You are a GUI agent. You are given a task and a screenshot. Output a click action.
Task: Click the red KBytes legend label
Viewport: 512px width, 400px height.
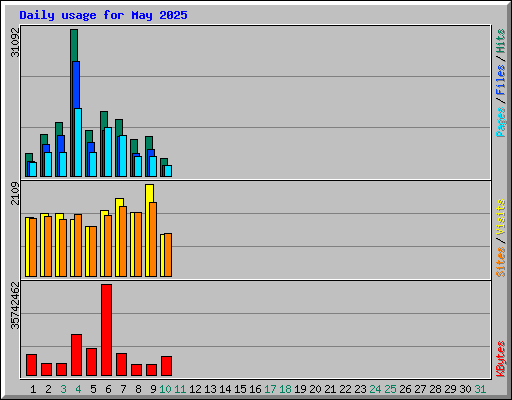pos(500,359)
